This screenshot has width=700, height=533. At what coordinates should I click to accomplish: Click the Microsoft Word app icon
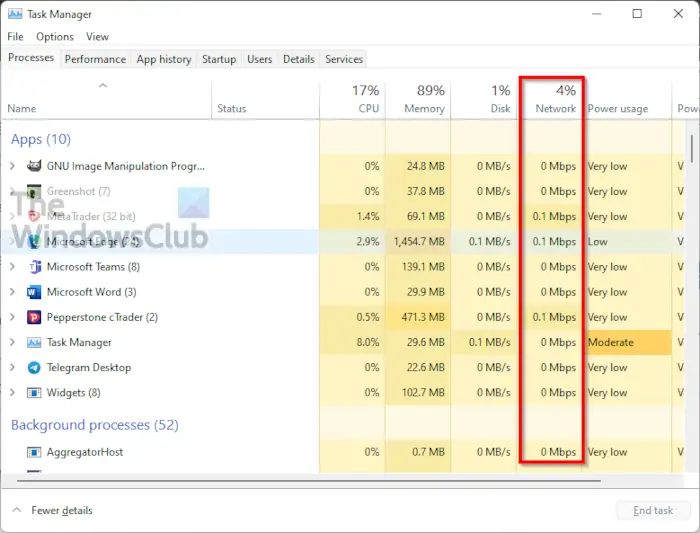[x=34, y=292]
